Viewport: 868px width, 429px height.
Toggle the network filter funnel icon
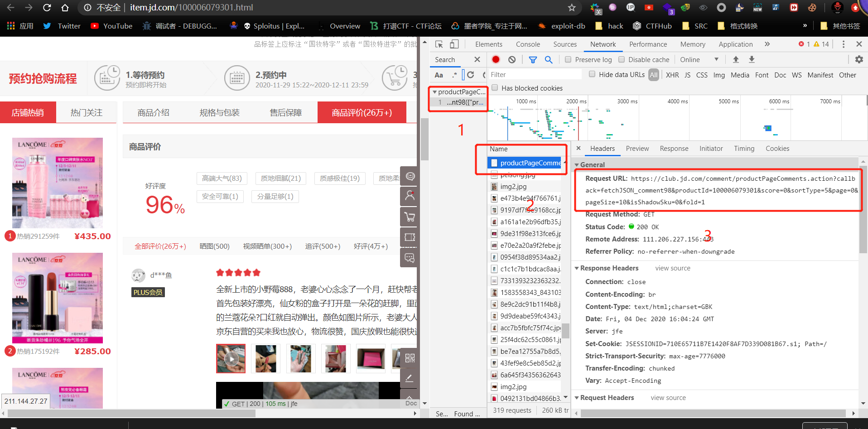point(533,59)
